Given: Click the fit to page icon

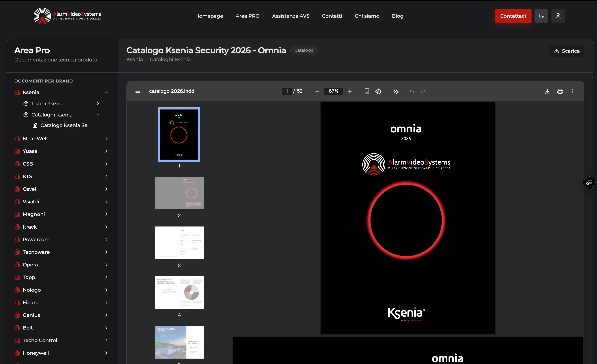Looking at the screenshot, I should (x=367, y=91).
